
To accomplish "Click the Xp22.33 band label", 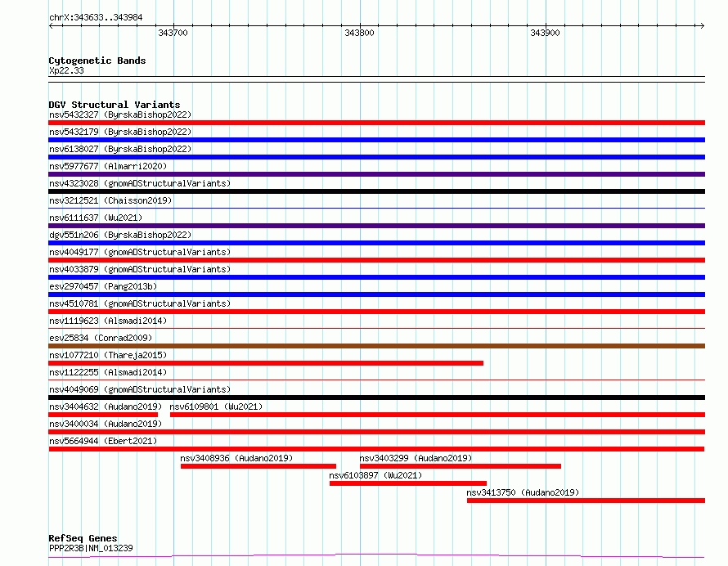I will pos(66,70).
